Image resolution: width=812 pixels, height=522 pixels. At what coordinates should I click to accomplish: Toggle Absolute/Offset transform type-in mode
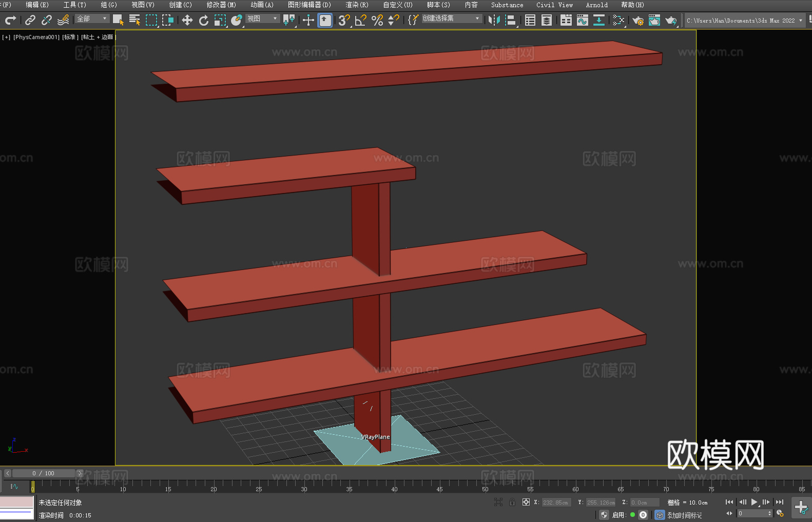coord(526,502)
